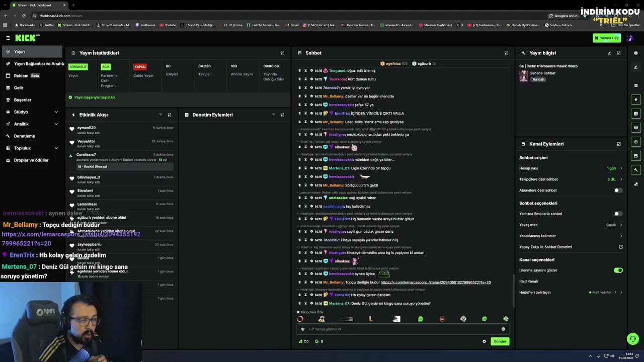Open the Etkinlik Akışı filter icon
The height and width of the screenshot is (362, 644).
pyautogui.click(x=160, y=115)
